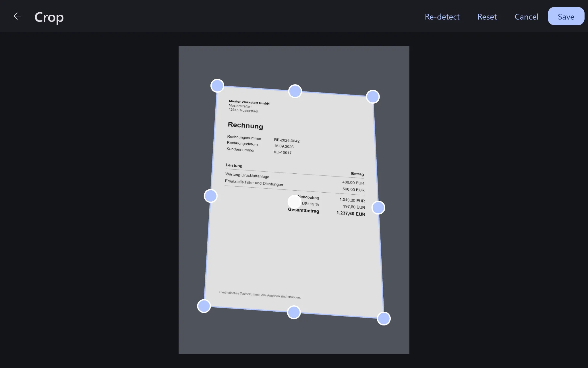
Task: Select the top edge midpoint handle
Action: point(295,91)
